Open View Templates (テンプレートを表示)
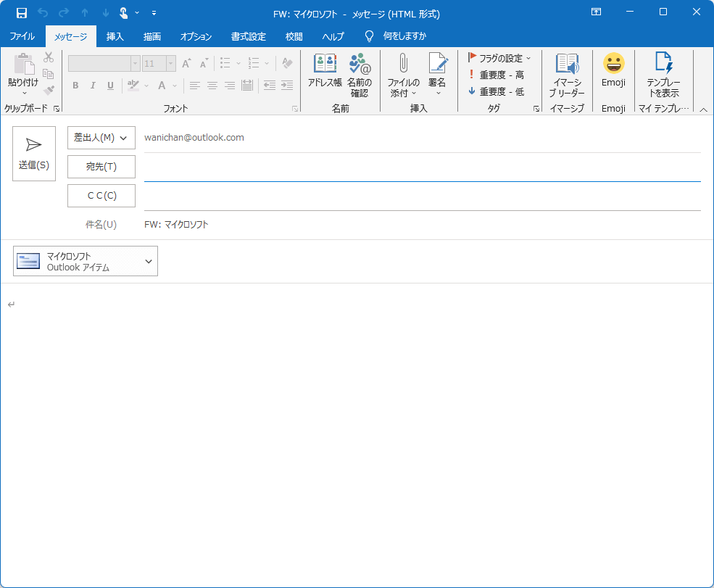Viewport: 714px width, 588px height. coord(663,71)
